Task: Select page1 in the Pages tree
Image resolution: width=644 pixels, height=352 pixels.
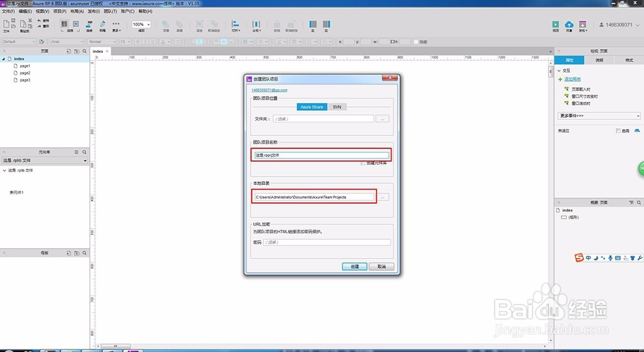Action: click(x=25, y=66)
